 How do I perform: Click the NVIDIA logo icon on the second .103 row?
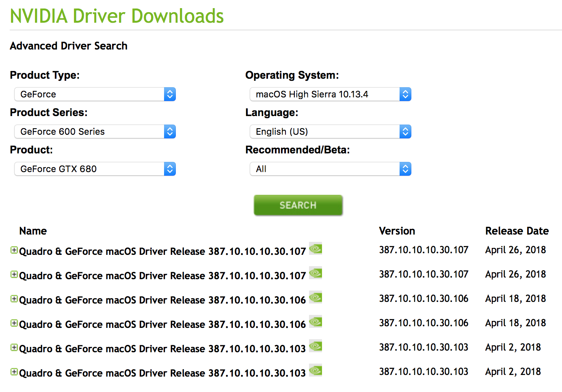[x=316, y=370]
